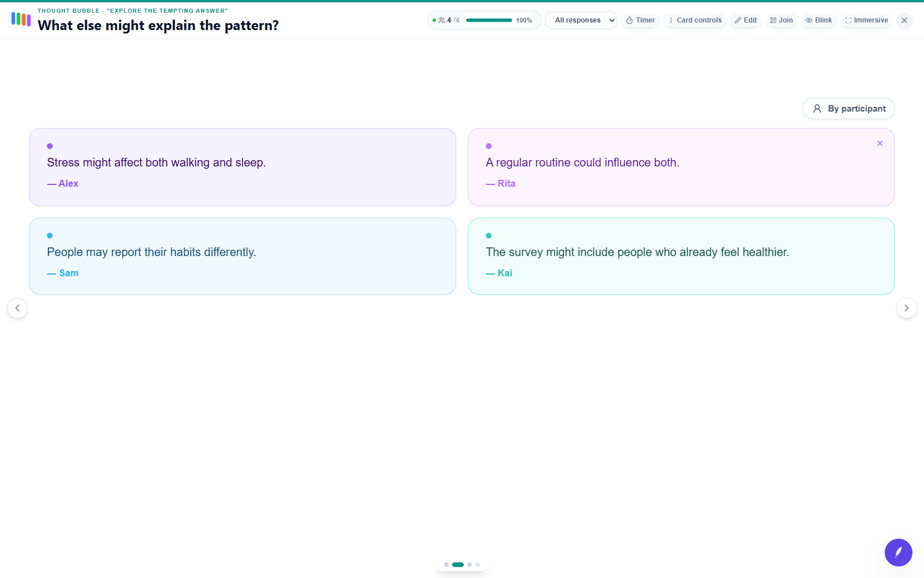The image size is (924, 578).
Task: Click the Edit button
Action: click(x=746, y=20)
